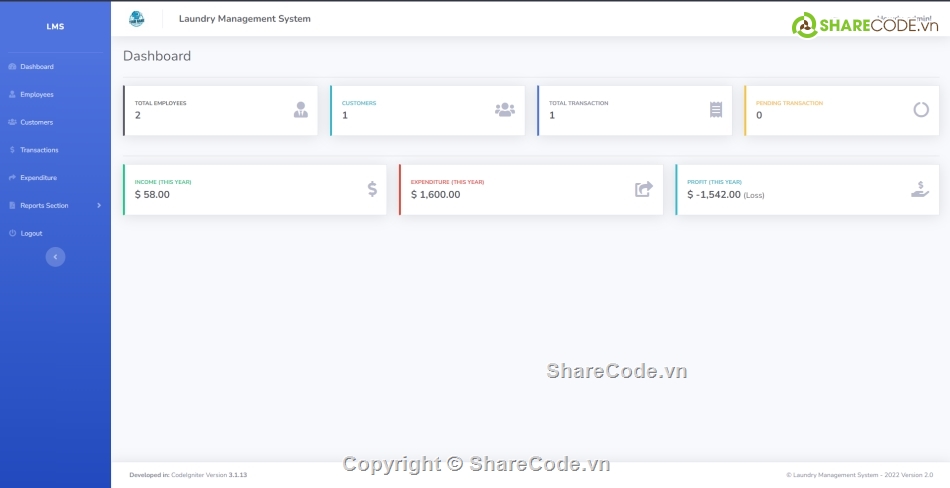Click the TOTAL EMPLOYEES label
Screen dimensions: 950x488
161,103
